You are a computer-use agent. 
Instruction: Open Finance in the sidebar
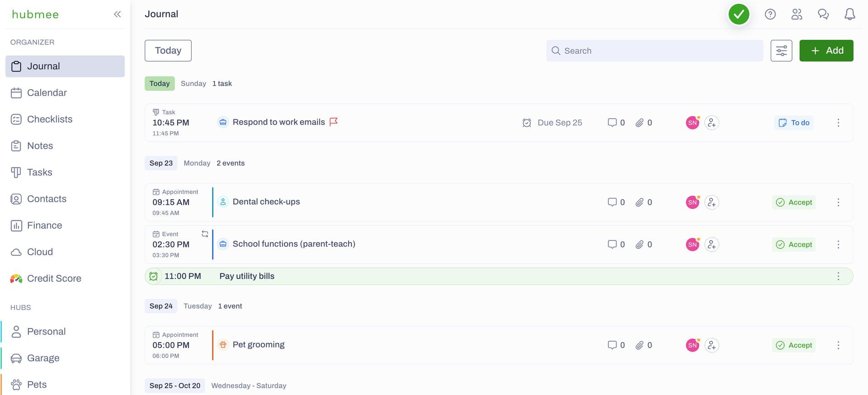[65, 225]
